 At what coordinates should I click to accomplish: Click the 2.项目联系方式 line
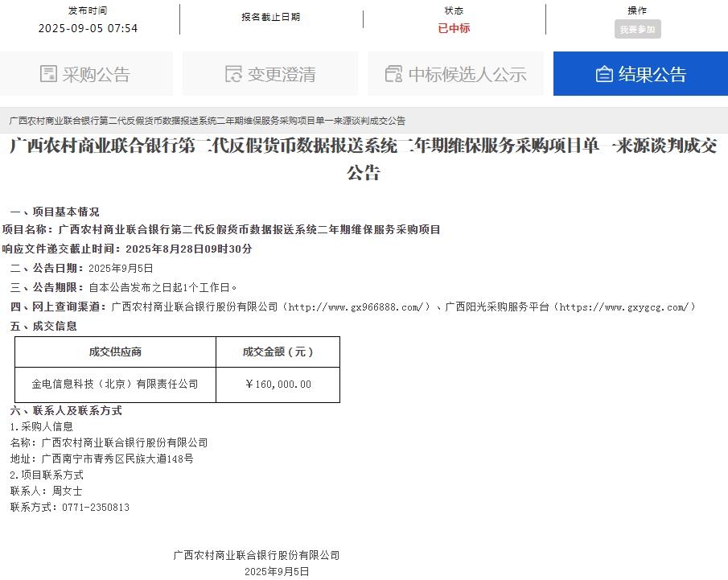pyautogui.click(x=47, y=475)
